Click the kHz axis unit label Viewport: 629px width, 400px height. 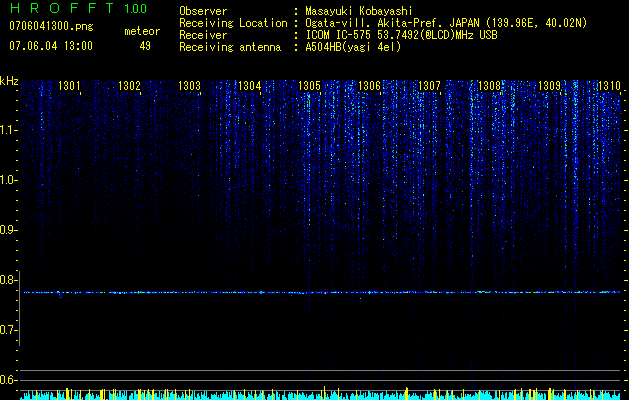point(9,81)
